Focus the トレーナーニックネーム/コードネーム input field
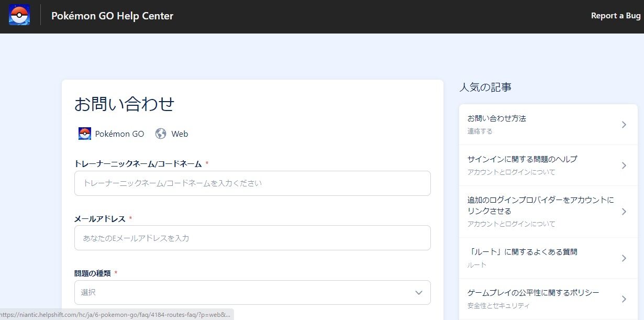 (x=252, y=183)
